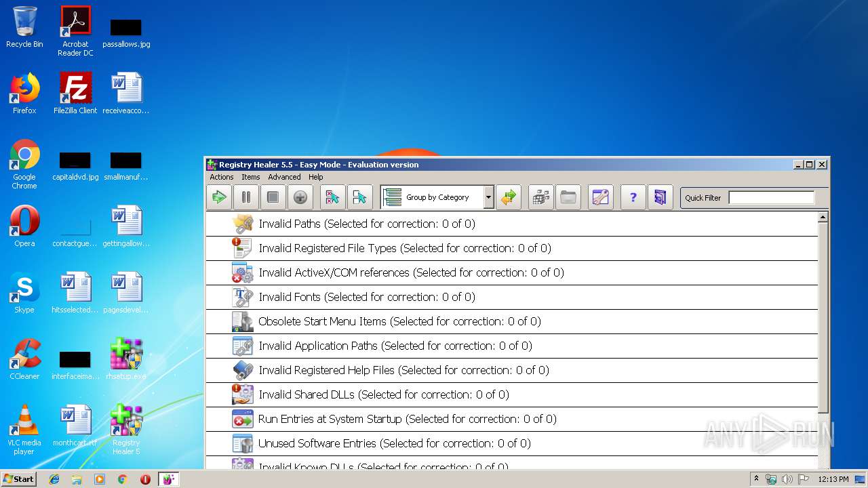
Task: Click the 12:13 PM taskbar clock
Action: (x=833, y=479)
